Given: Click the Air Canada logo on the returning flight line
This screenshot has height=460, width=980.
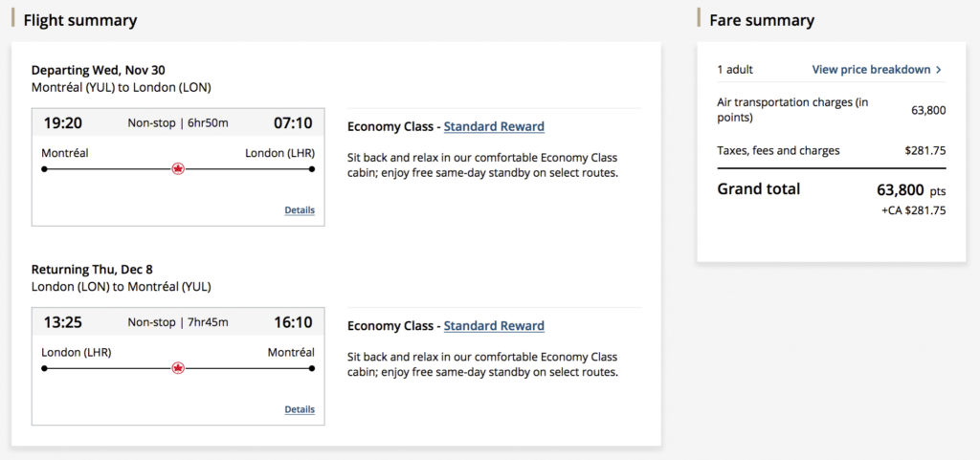Looking at the screenshot, I should (x=178, y=368).
